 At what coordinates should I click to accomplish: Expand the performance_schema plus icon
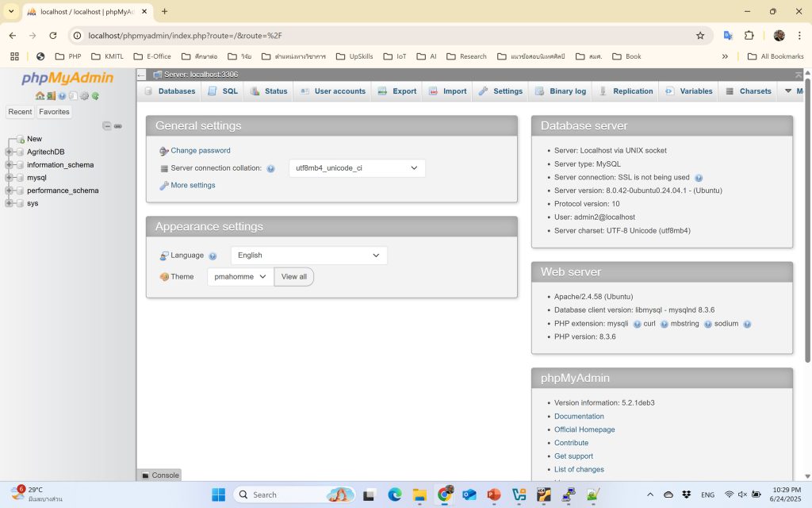pyautogui.click(x=9, y=190)
